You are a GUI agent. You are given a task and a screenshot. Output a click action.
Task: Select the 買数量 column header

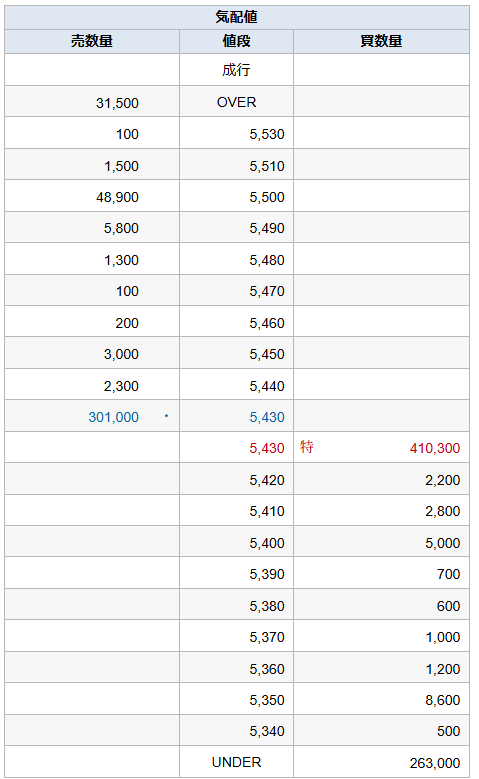click(x=381, y=41)
